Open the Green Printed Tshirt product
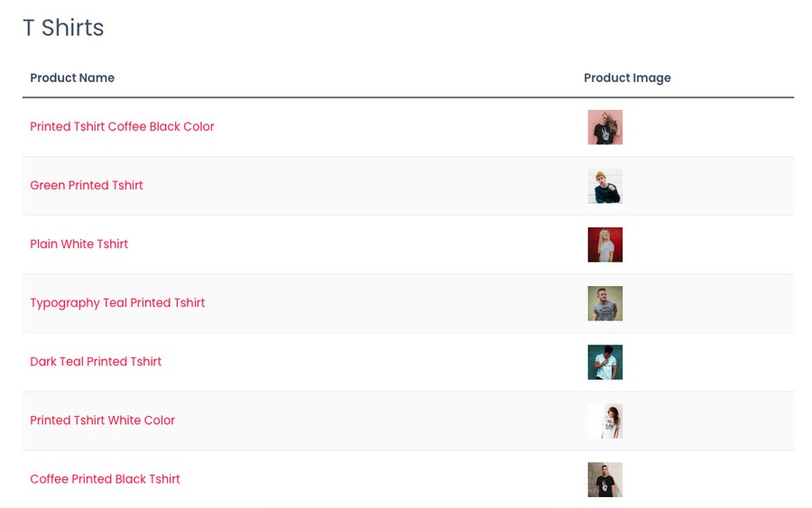Screen dimensions: 812x508 (87, 185)
